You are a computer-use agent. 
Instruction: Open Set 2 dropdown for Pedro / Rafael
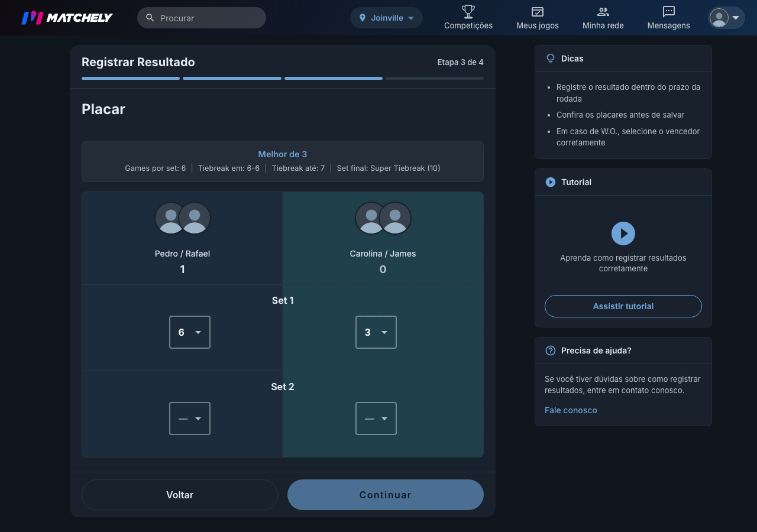coord(190,419)
